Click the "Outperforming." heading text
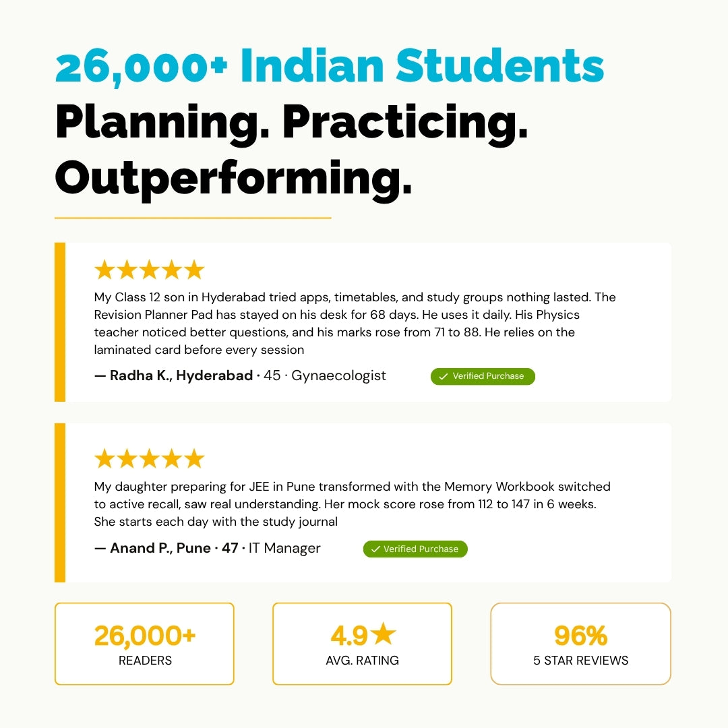This screenshot has height=728, width=728. [x=233, y=177]
